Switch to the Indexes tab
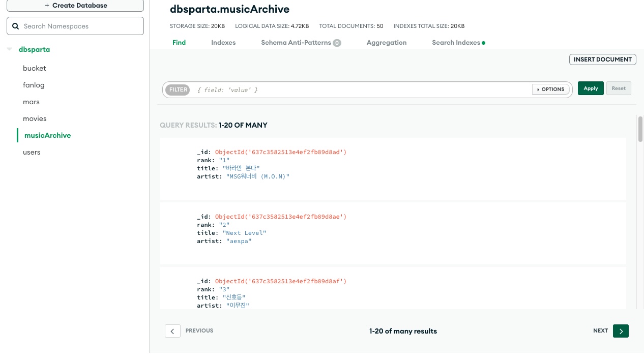644x362 pixels. (223, 43)
